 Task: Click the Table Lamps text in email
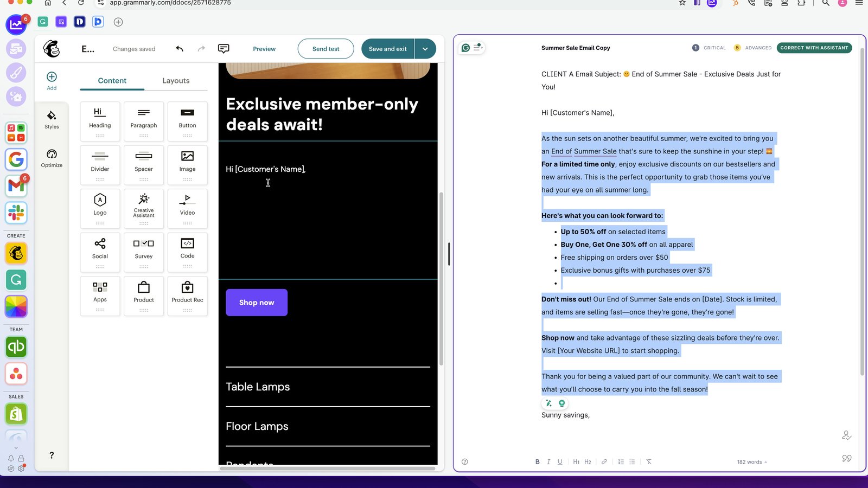[258, 387]
